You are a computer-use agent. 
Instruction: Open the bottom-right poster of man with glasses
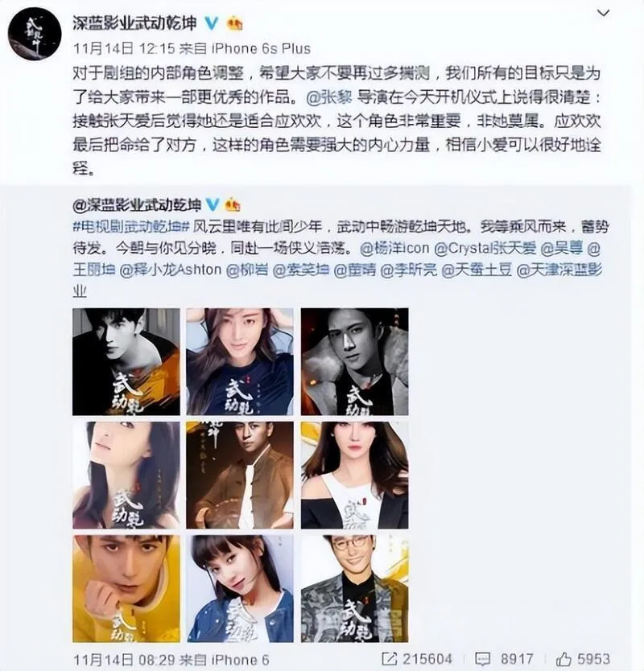point(354,589)
